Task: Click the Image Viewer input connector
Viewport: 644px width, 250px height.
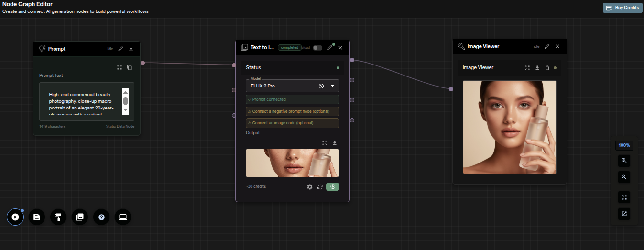Action: point(451,89)
